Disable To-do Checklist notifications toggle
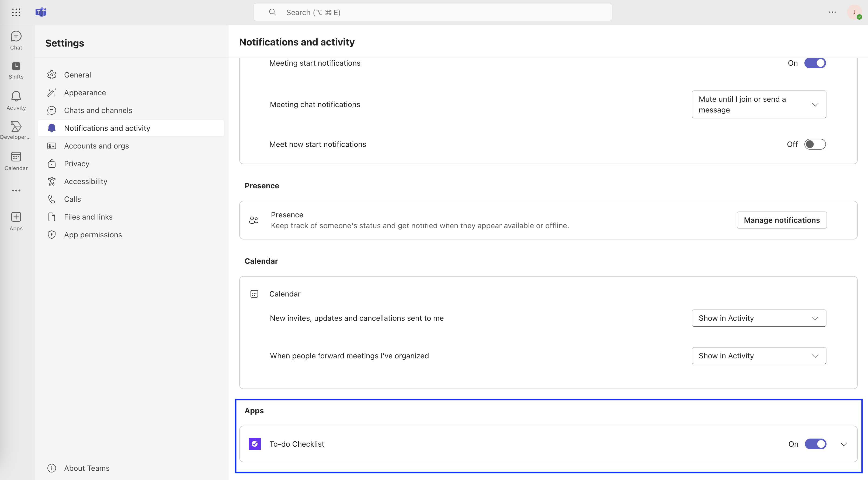This screenshot has height=480, width=868. coord(815,444)
